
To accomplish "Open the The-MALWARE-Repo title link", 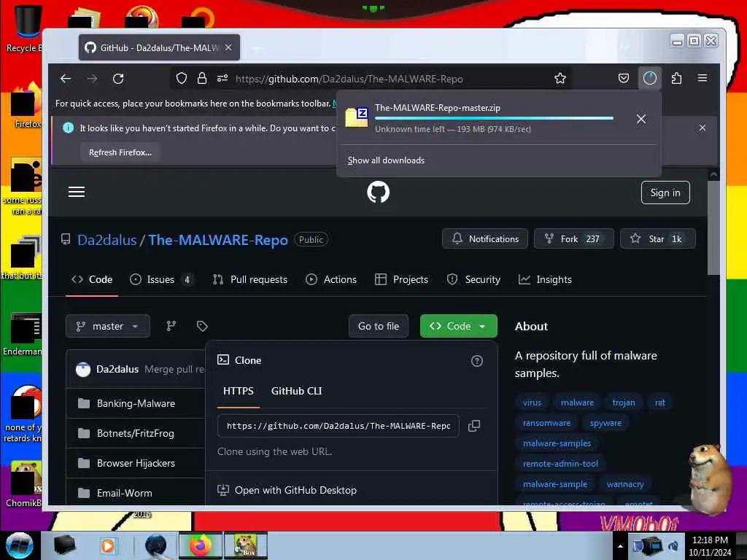I will click(x=217, y=240).
